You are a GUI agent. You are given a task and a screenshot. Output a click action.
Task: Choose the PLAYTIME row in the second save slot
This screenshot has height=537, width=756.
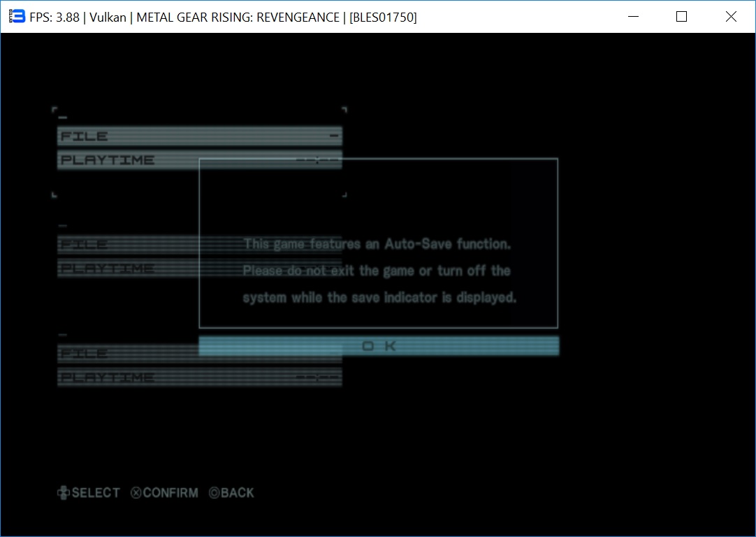[x=126, y=268]
